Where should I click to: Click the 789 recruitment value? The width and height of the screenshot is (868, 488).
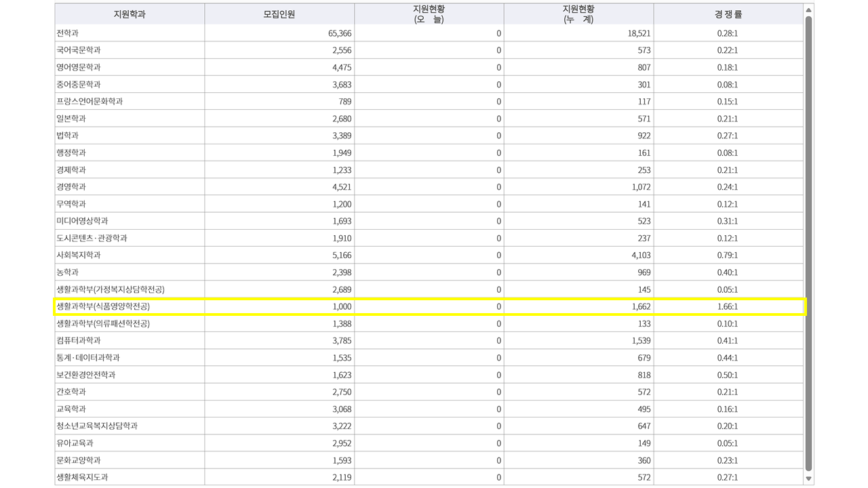click(x=345, y=102)
